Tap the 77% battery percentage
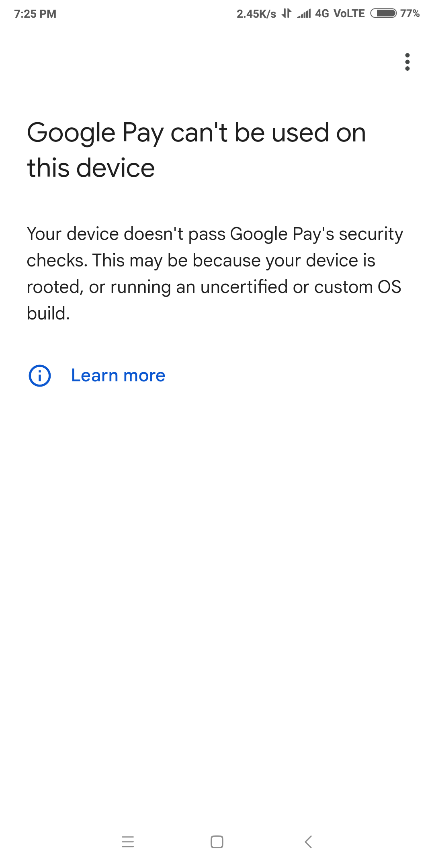This screenshot has width=434, height=868. (x=410, y=14)
